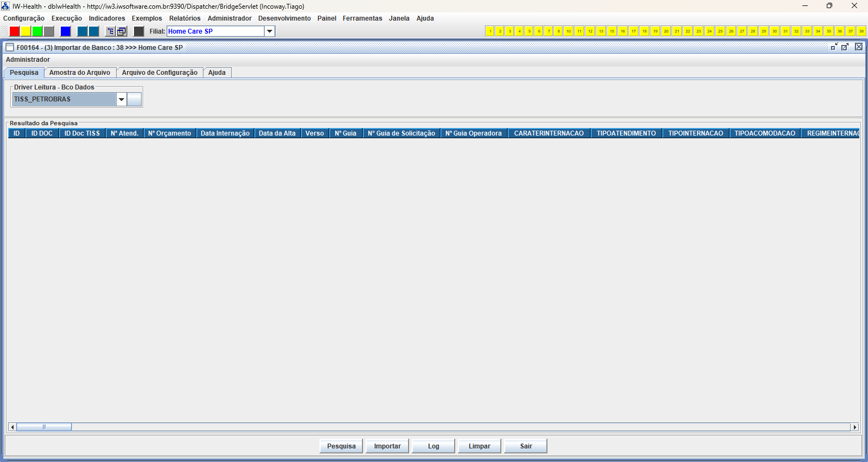Switch to Amostra do Arquivo tab
Viewport: 868px width, 462px height.
coord(80,73)
